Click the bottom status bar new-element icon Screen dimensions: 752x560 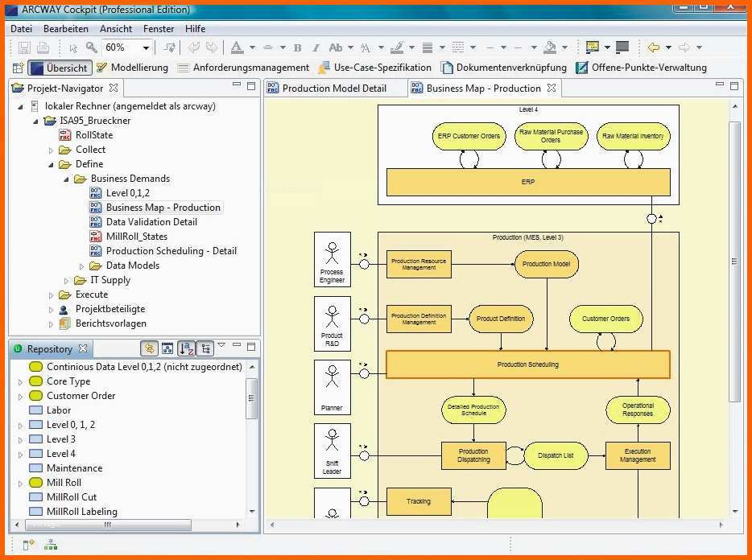[x=29, y=545]
